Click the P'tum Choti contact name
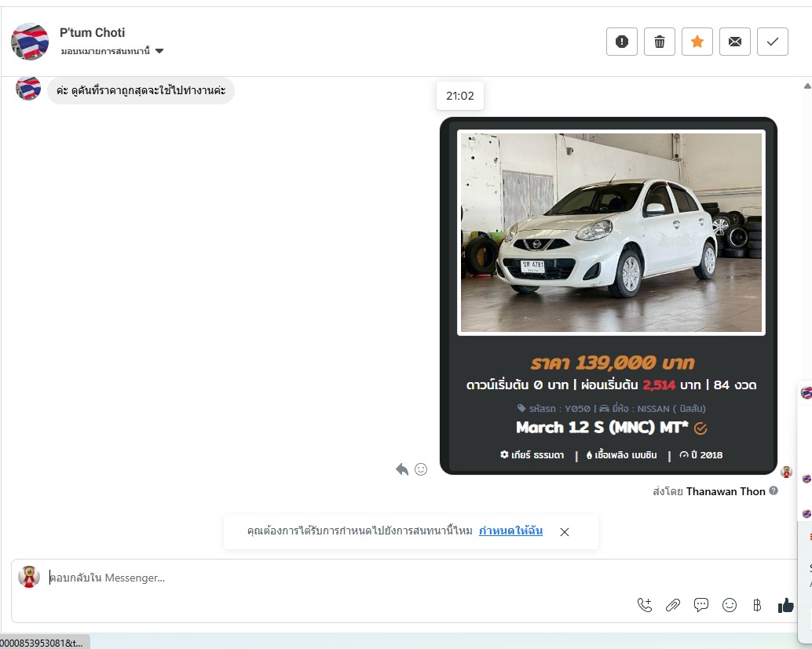 coord(92,33)
